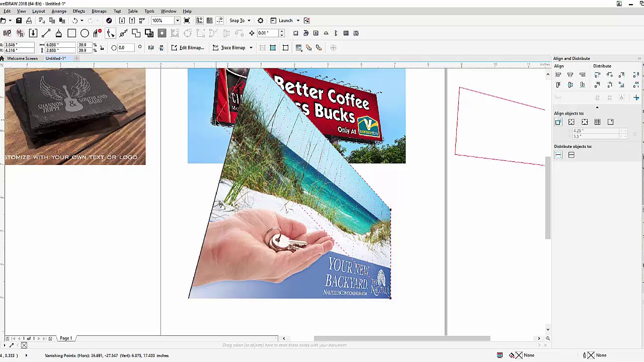Click the nudge distance 0.01 field
Screen dimensions: 644x362
pos(267,33)
